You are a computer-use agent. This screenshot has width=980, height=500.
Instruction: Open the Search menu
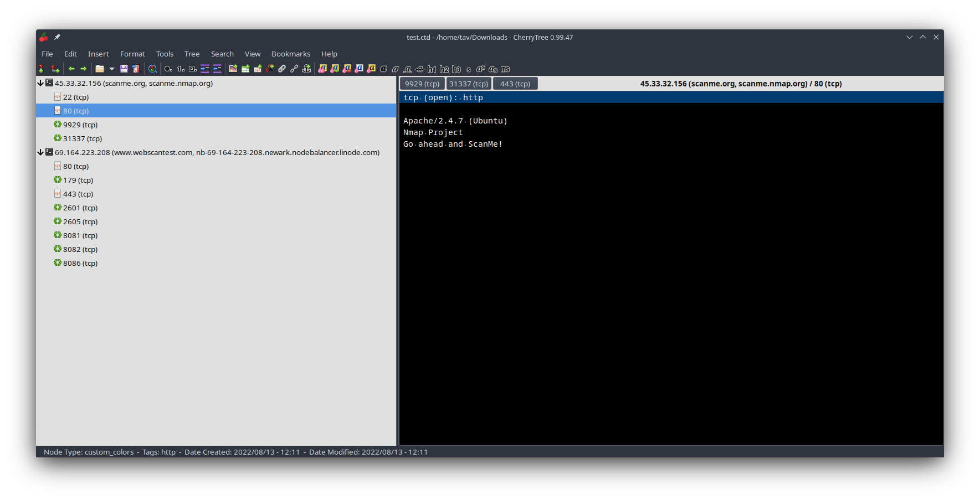pyautogui.click(x=222, y=54)
